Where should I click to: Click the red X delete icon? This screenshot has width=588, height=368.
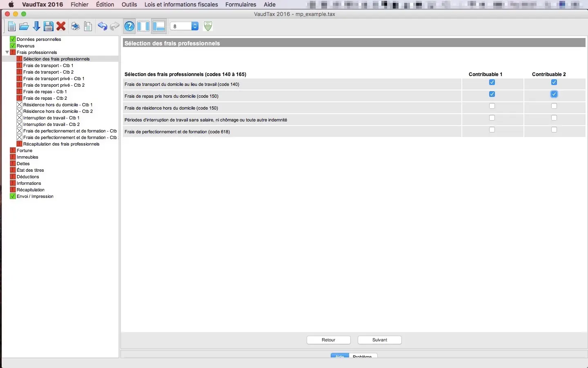coord(61,27)
